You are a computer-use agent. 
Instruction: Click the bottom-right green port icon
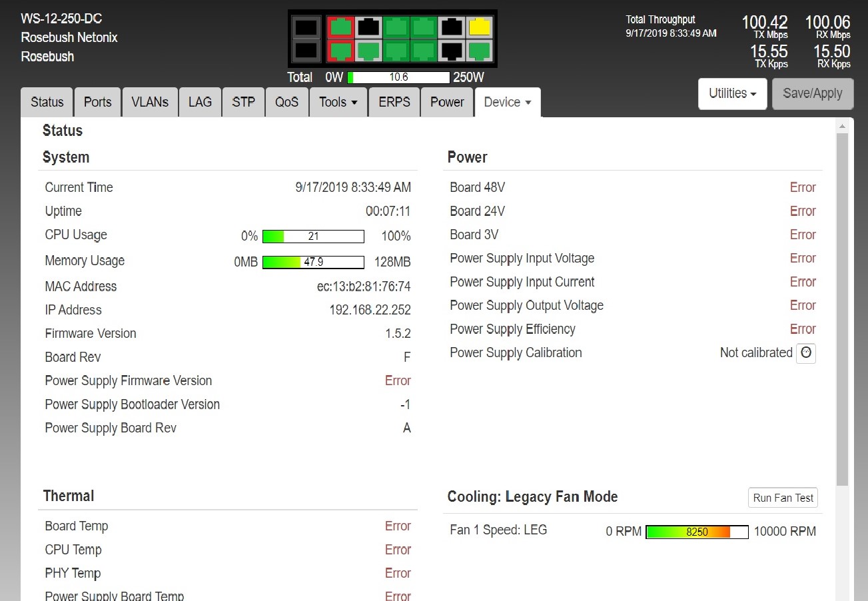click(479, 51)
